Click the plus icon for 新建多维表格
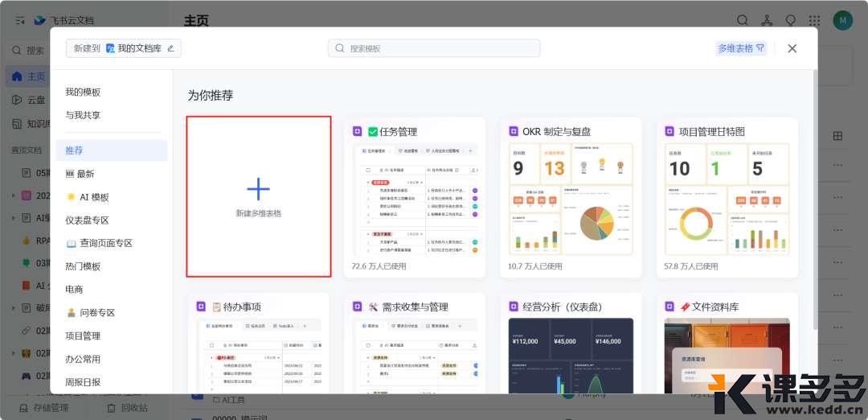This screenshot has height=420, width=868. coord(258,189)
